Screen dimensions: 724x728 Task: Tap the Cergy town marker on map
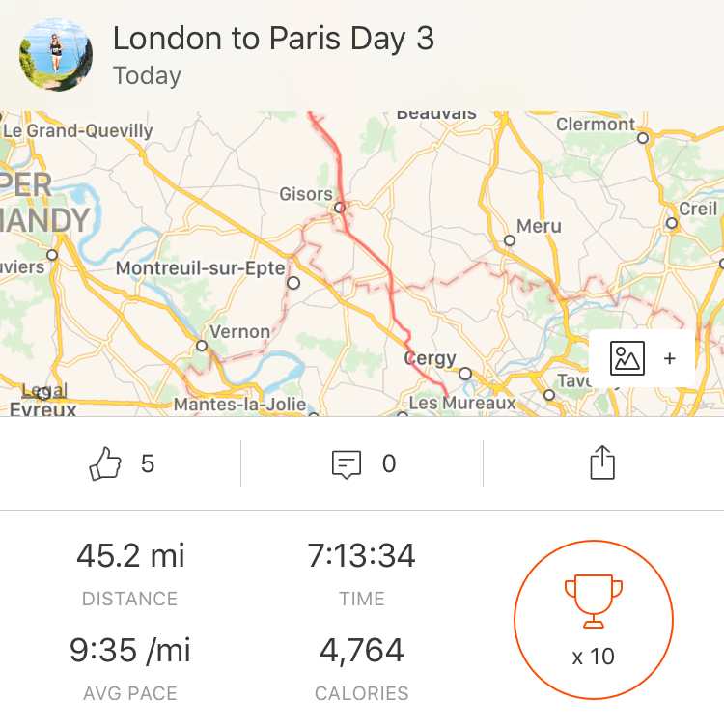(465, 374)
